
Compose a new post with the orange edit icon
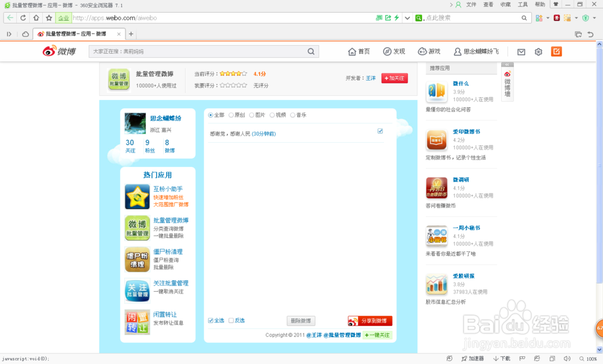pos(557,51)
